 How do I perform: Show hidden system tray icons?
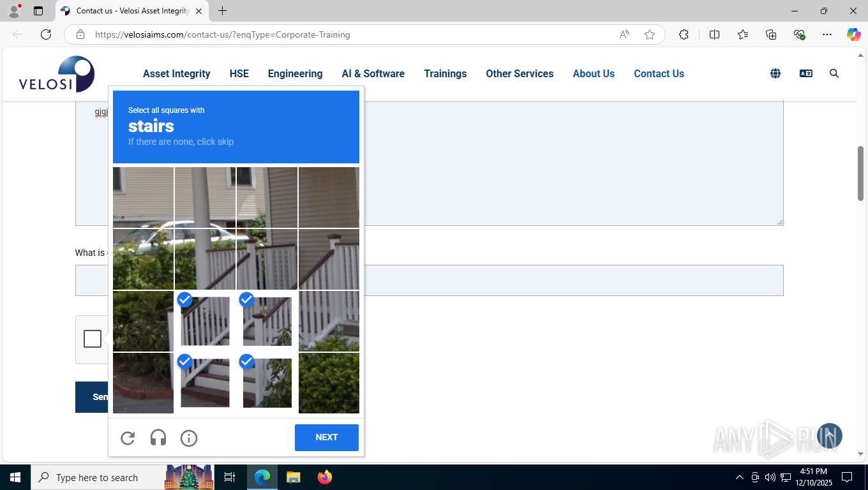click(x=740, y=477)
